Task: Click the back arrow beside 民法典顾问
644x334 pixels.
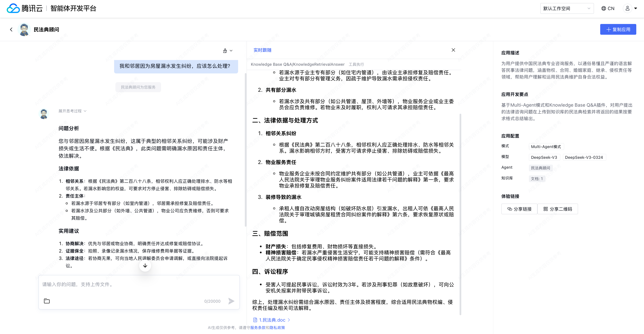Action: point(11,30)
